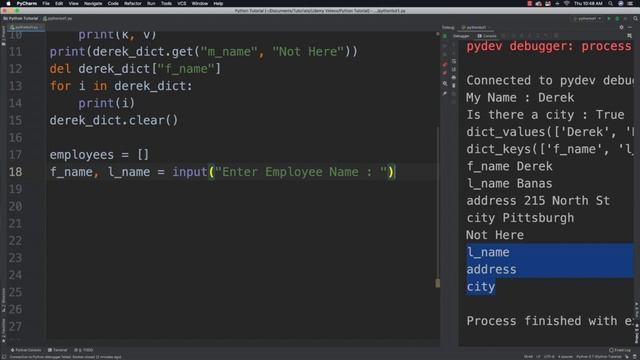The image size is (640, 360).
Task: Click the print icon in console toolbar
Action: click(x=453, y=78)
